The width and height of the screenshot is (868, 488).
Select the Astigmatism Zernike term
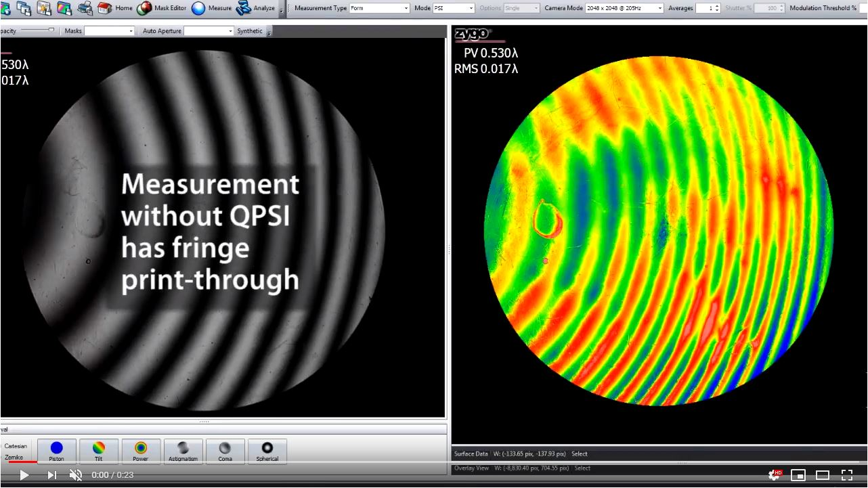[183, 451]
